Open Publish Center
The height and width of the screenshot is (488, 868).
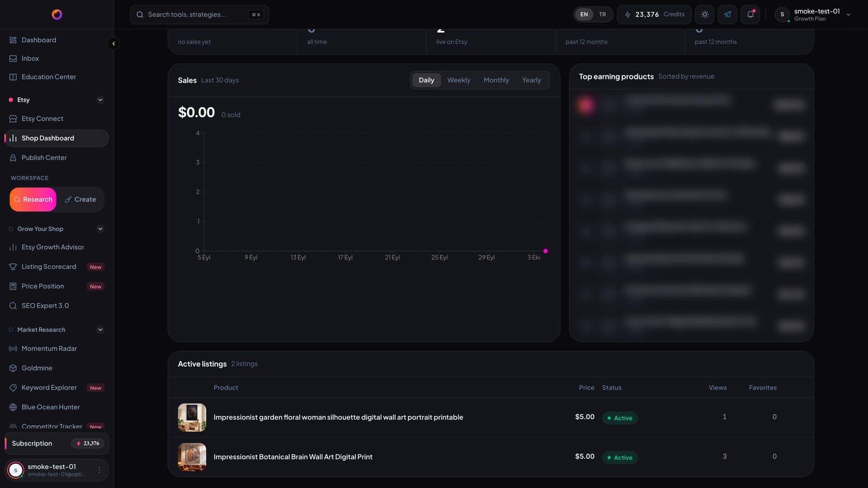click(x=57, y=158)
